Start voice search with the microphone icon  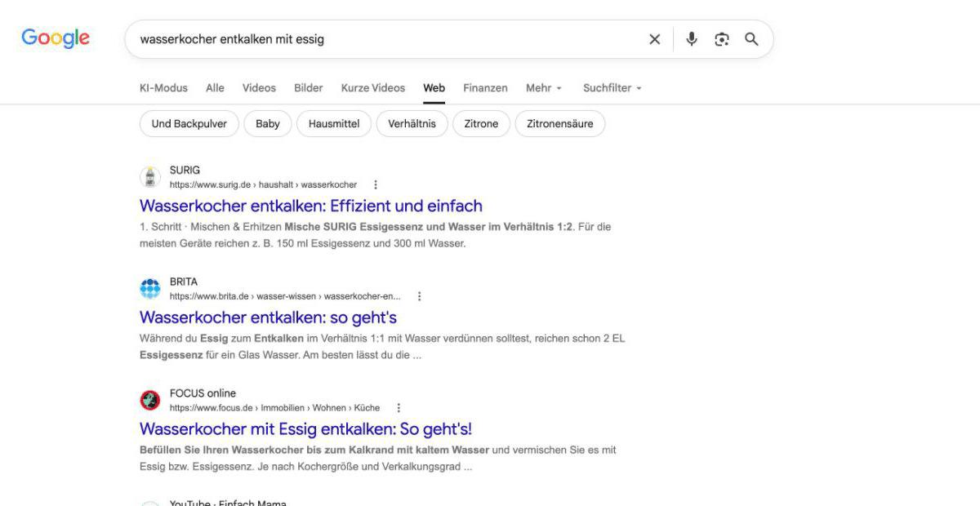pos(692,39)
